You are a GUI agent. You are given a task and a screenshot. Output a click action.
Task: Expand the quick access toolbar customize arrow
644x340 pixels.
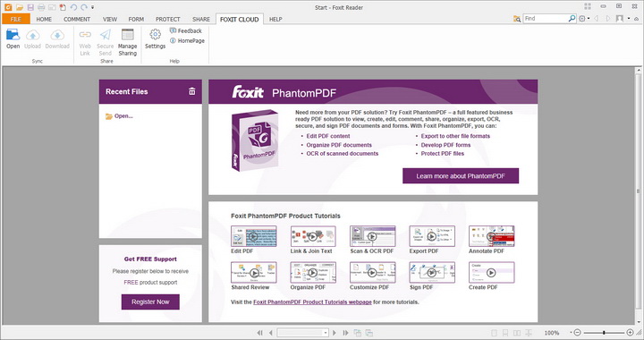92,7
